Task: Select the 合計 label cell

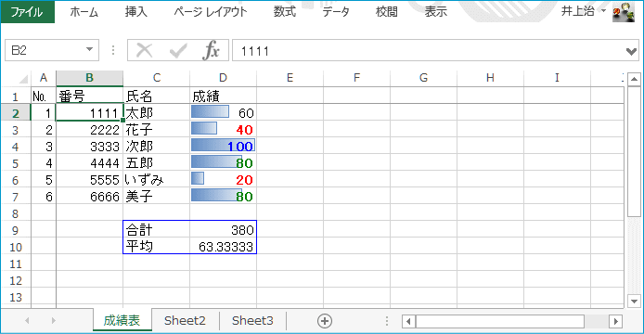Action: pos(157,230)
